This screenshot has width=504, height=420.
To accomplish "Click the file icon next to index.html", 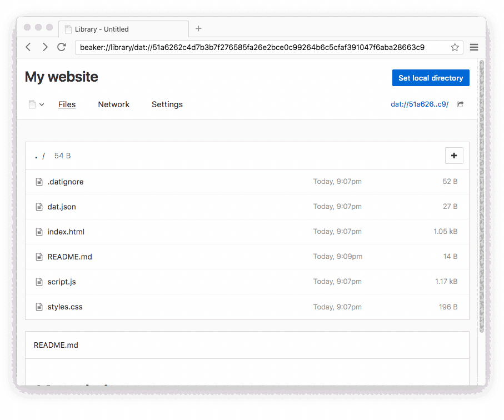I will [x=39, y=232].
